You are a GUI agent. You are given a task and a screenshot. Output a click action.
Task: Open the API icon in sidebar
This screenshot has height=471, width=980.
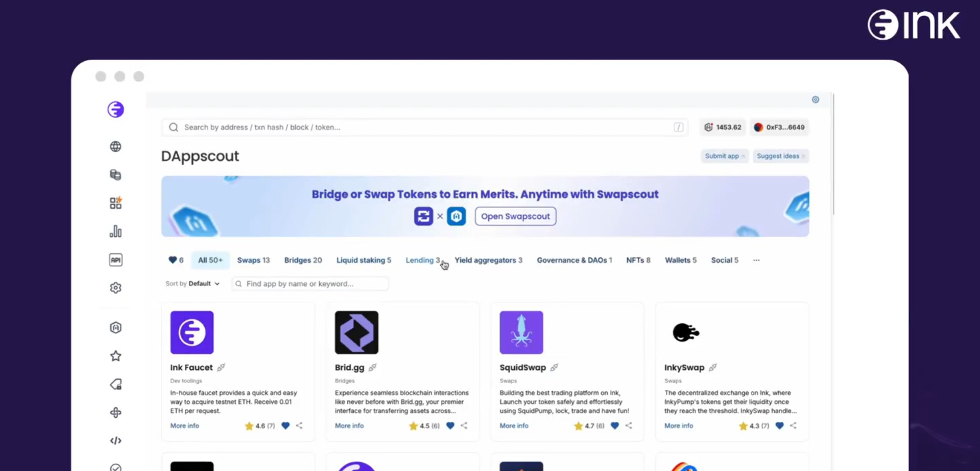point(115,260)
